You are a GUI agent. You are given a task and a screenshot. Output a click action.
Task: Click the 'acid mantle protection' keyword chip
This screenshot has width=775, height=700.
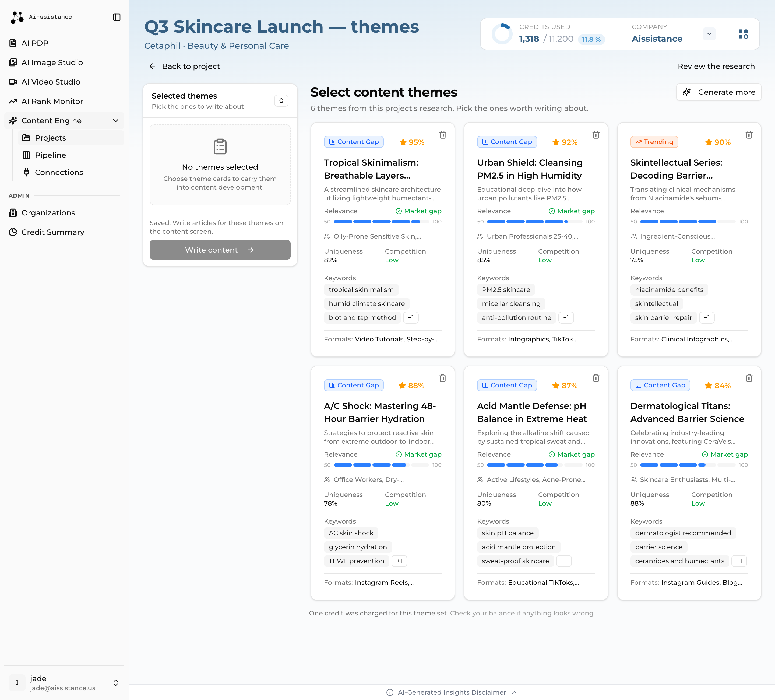[519, 547]
